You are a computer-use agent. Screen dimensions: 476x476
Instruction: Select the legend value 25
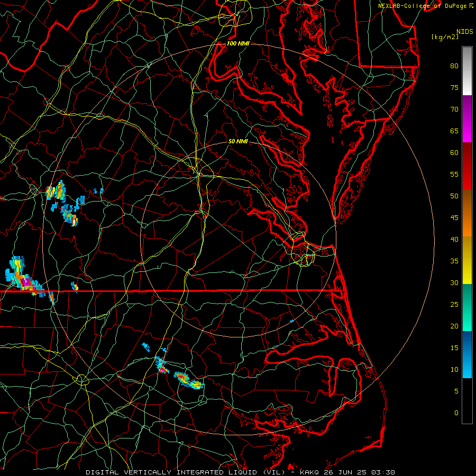[x=454, y=305]
